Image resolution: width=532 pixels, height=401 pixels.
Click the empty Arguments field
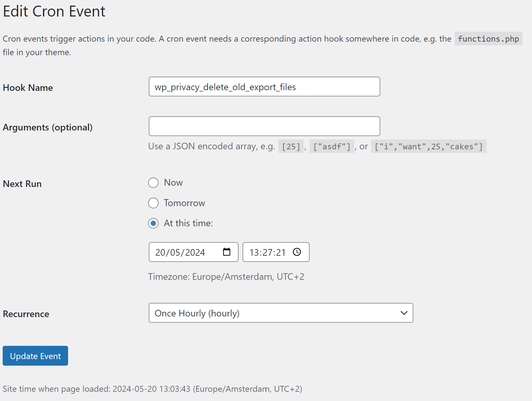click(264, 126)
